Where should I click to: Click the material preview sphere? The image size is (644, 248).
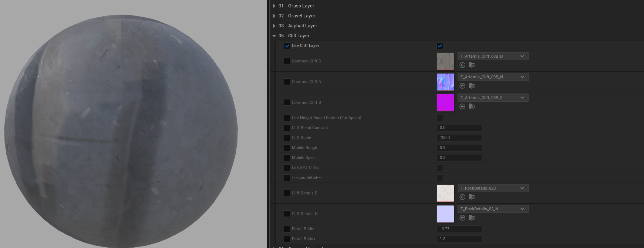(121, 131)
